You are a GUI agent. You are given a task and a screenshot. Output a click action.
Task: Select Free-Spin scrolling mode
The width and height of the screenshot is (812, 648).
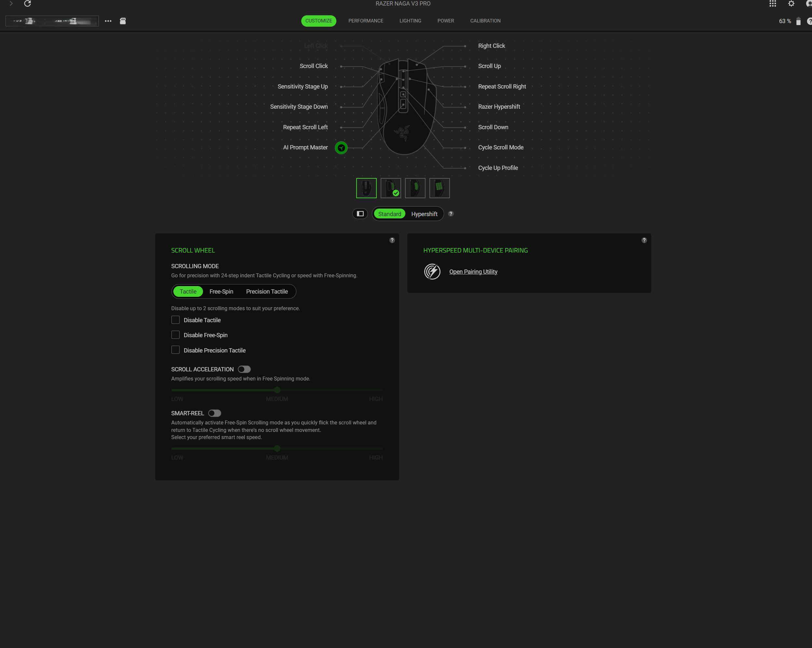point(221,292)
